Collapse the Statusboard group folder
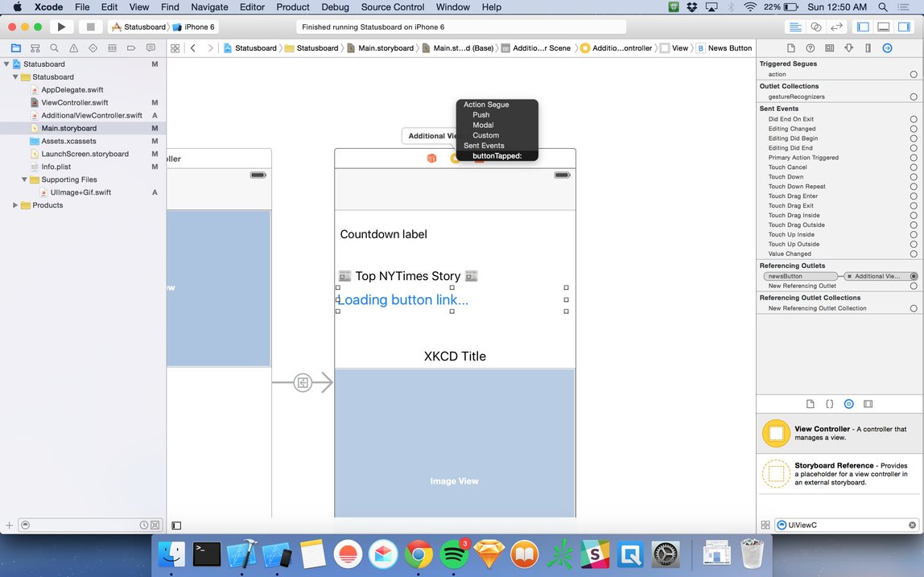This screenshot has height=577, width=924. [x=15, y=76]
